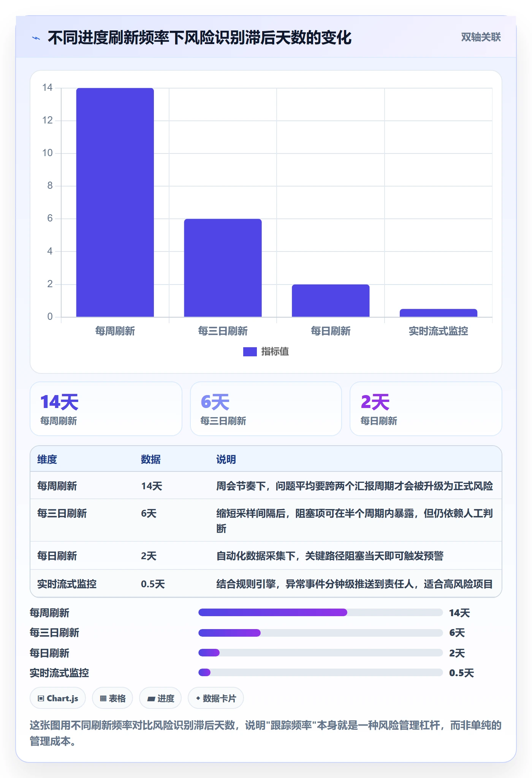Click the 实时流式监控 x-axis label
The image size is (532, 778).
[x=439, y=331]
